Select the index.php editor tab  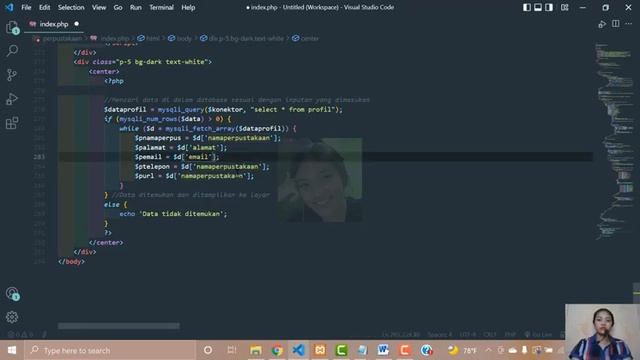pos(54,24)
